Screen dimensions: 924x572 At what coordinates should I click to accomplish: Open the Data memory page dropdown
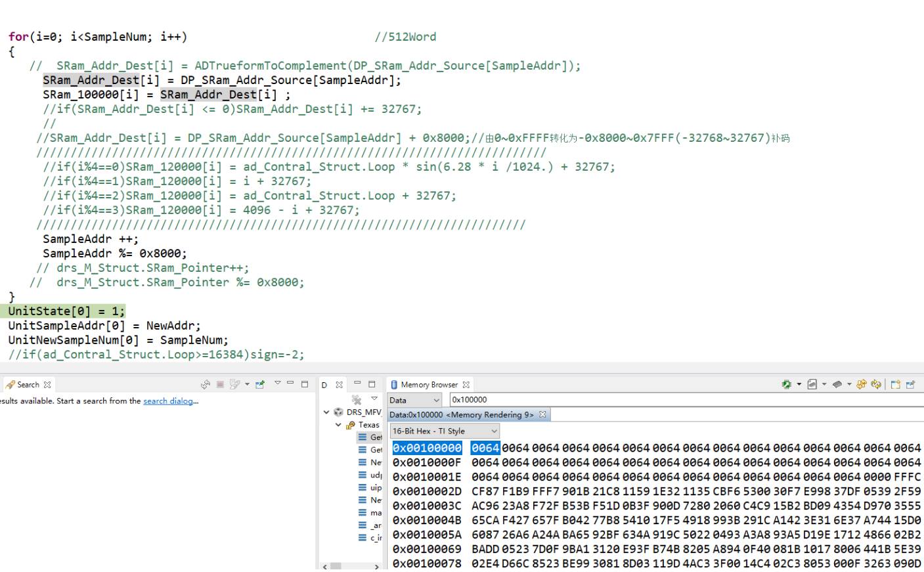[x=415, y=400]
